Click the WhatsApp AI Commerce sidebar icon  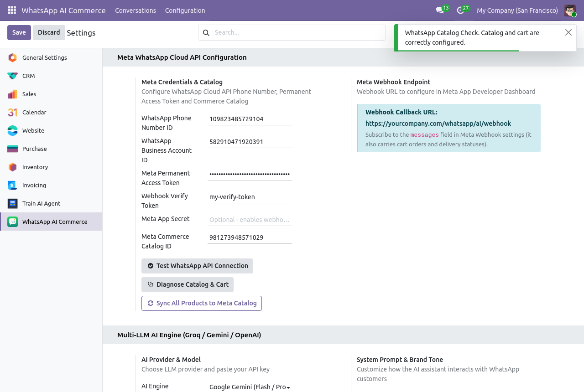(x=13, y=222)
